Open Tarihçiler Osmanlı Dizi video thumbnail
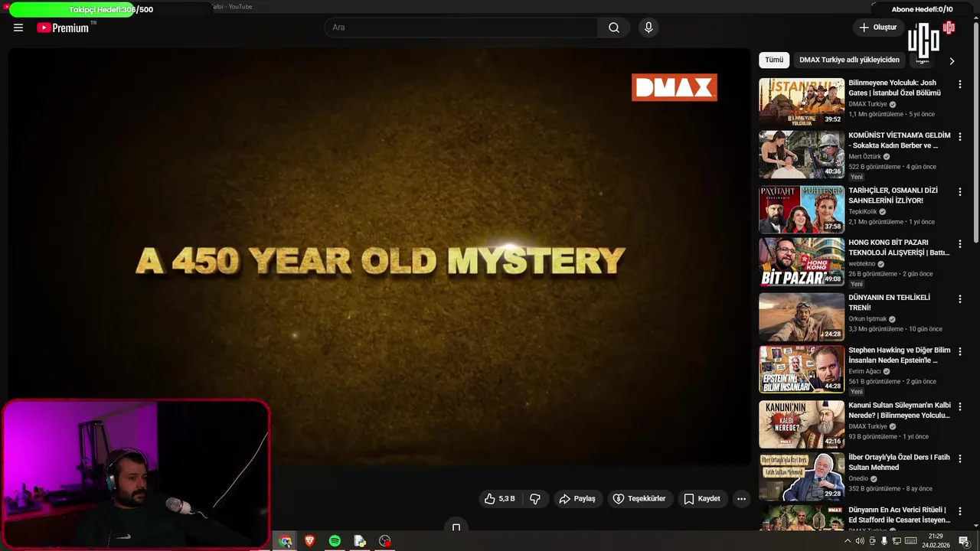 [802, 209]
